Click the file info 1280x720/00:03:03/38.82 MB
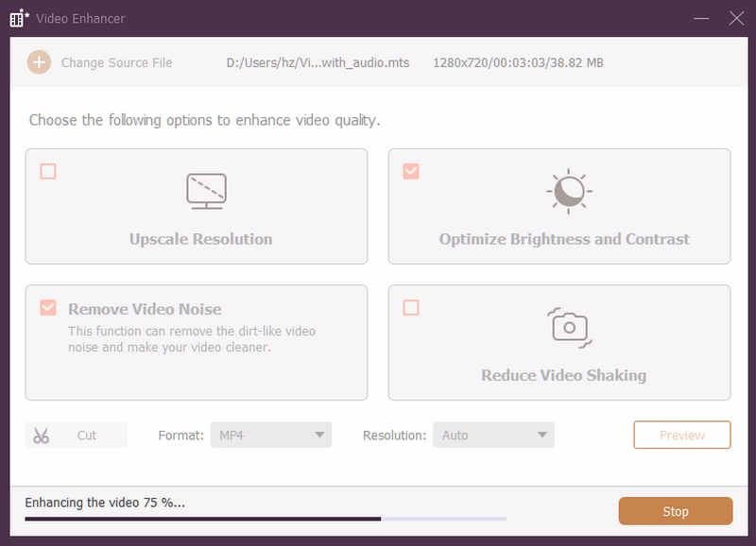The image size is (756, 546). coord(518,63)
